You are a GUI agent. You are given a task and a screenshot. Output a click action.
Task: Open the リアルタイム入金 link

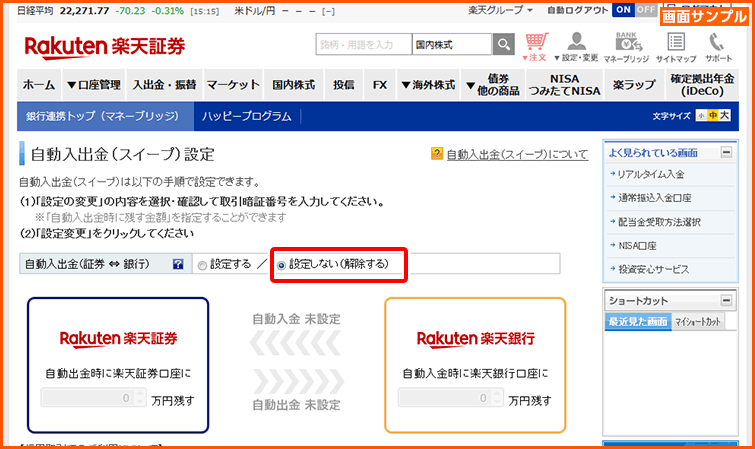click(x=651, y=174)
